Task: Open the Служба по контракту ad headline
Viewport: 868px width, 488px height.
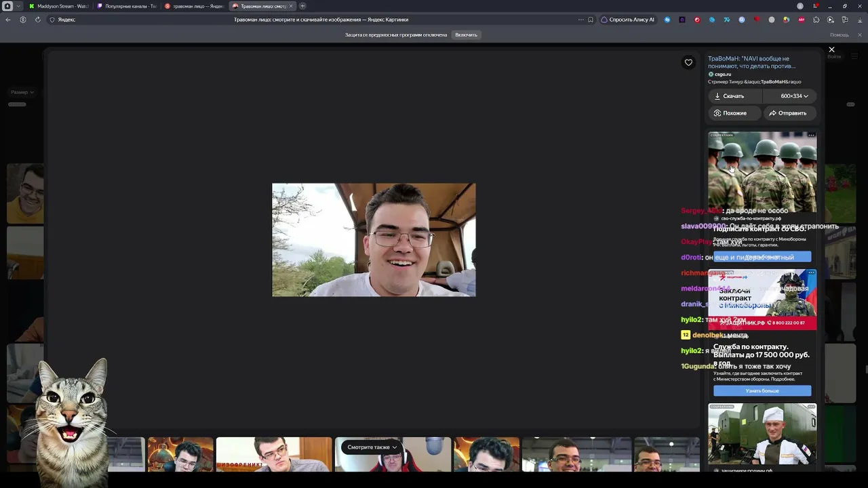Action: click(762, 355)
